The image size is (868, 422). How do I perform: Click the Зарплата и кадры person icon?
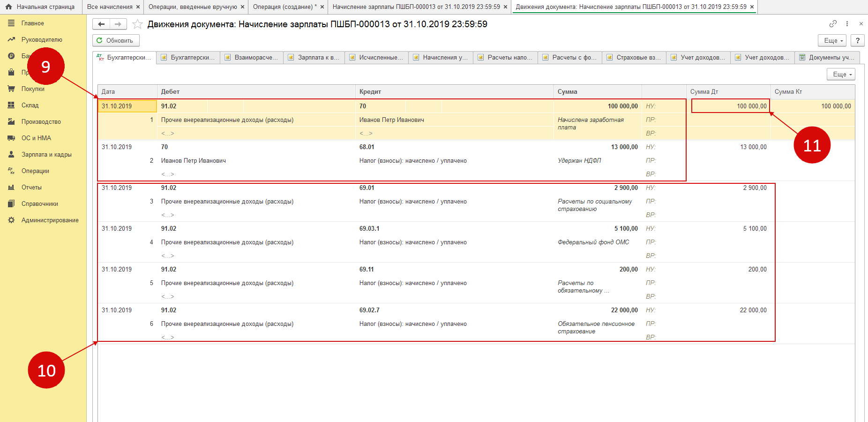point(11,154)
